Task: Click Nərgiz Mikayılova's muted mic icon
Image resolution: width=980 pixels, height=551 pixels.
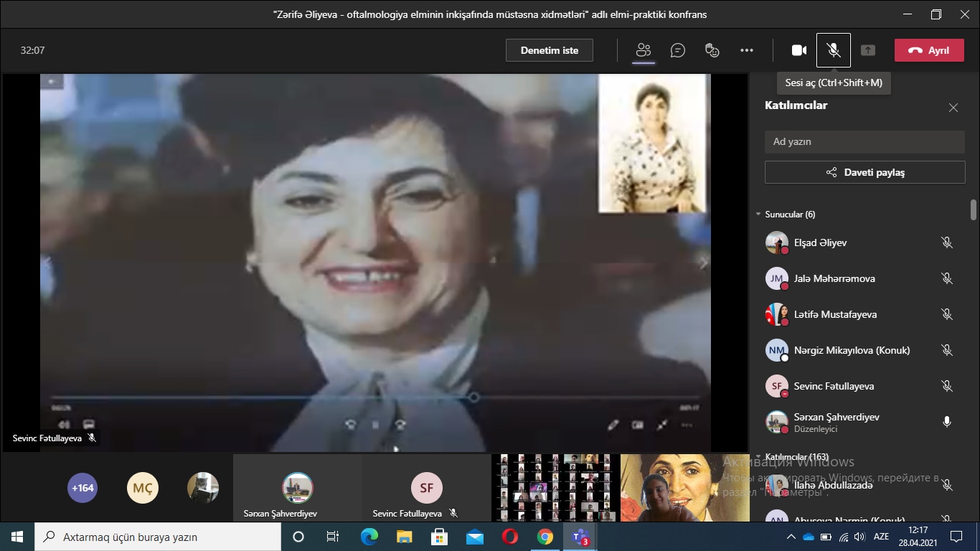Action: [947, 350]
